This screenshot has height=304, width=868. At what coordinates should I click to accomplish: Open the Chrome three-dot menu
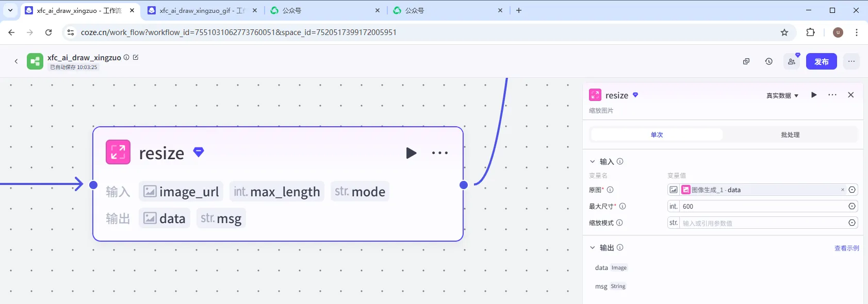[857, 32]
